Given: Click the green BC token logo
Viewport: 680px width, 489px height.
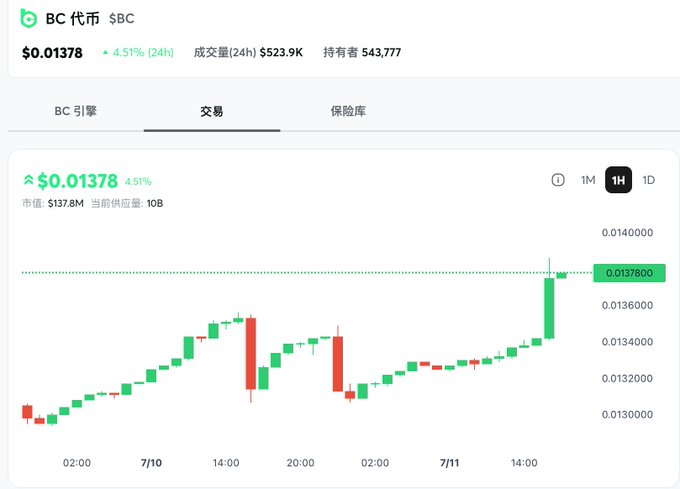Looking at the screenshot, I should pos(29,18).
